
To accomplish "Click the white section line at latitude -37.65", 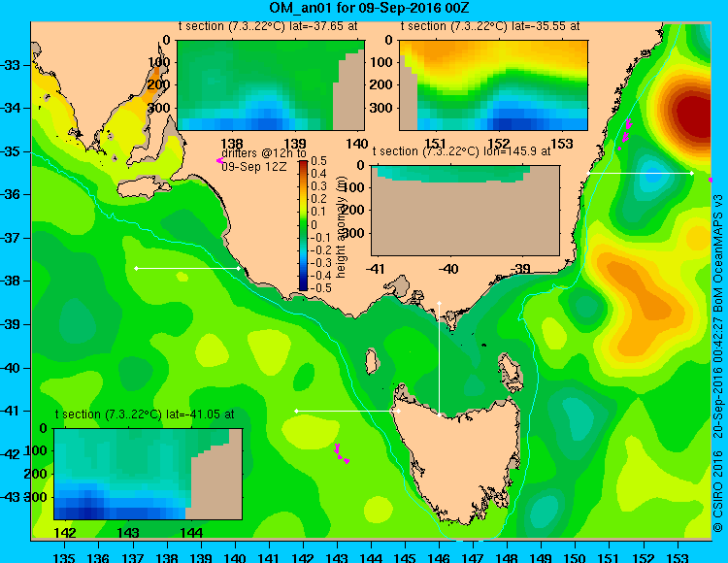I will coord(187,268).
